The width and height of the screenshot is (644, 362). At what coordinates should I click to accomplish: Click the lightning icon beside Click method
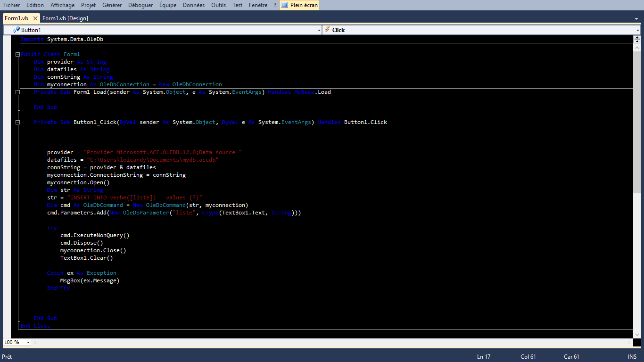327,30
